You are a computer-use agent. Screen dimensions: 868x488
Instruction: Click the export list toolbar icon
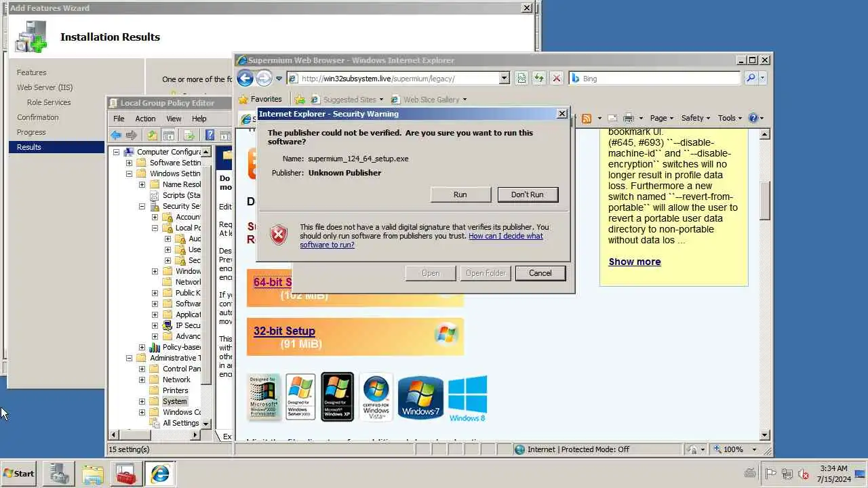pyautogui.click(x=189, y=136)
